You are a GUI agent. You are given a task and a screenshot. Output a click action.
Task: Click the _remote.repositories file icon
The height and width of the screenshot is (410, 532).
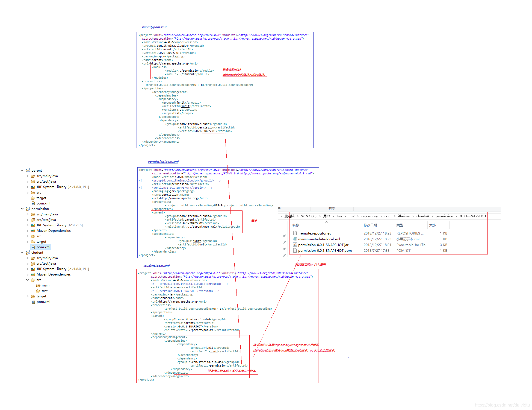[295, 233]
